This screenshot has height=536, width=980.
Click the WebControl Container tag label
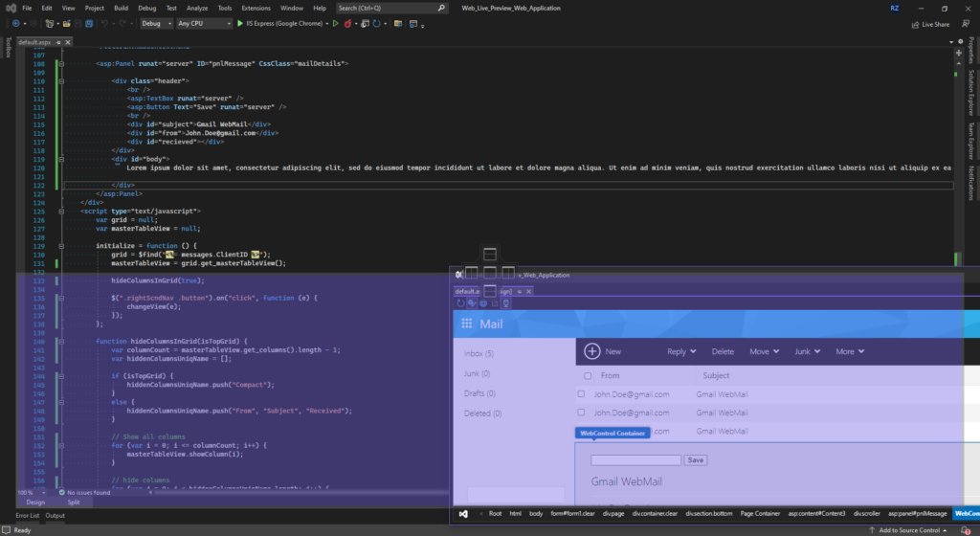click(x=612, y=433)
